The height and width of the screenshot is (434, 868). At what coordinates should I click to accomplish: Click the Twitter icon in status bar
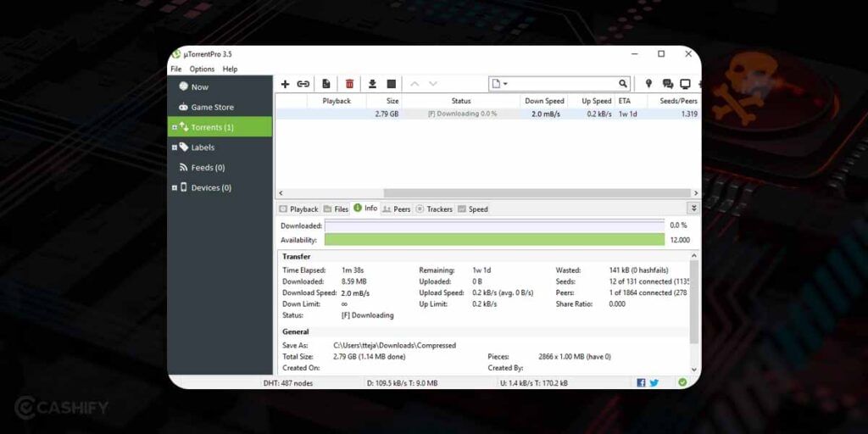[654, 382]
